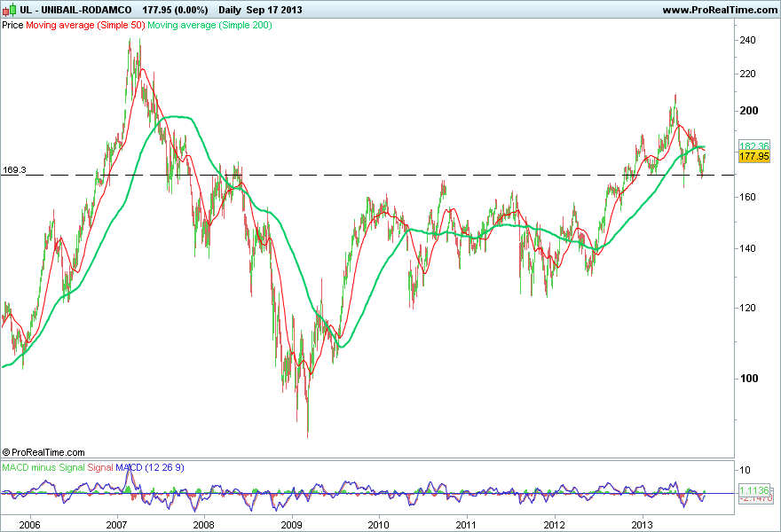Click the green 182.36 moving average tag
Viewport: 781px width, 532px height.
[x=754, y=145]
